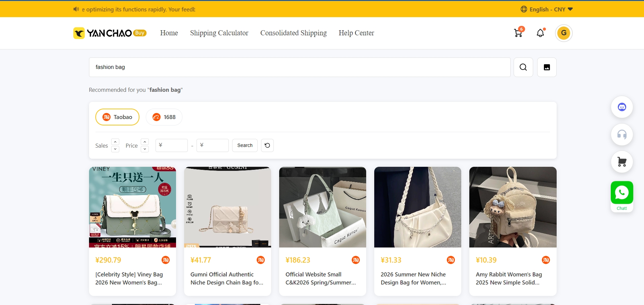This screenshot has height=305, width=644.
Task: Sort Sales descending with down arrow
Action: click(115, 149)
